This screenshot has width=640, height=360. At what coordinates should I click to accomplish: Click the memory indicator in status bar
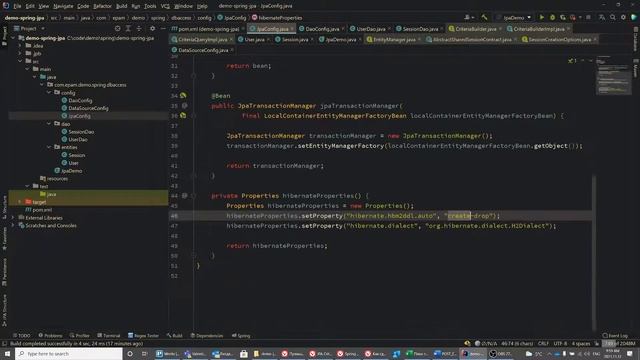(x=619, y=344)
